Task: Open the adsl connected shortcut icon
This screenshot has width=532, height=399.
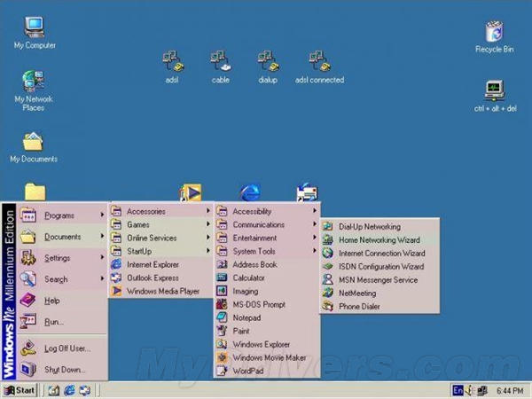Action: click(x=318, y=61)
